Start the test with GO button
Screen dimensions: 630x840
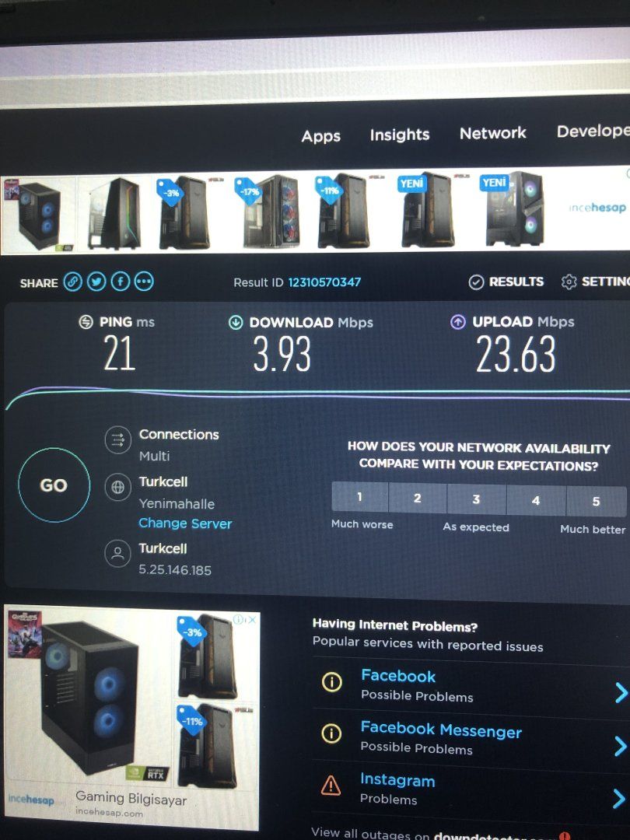54,485
